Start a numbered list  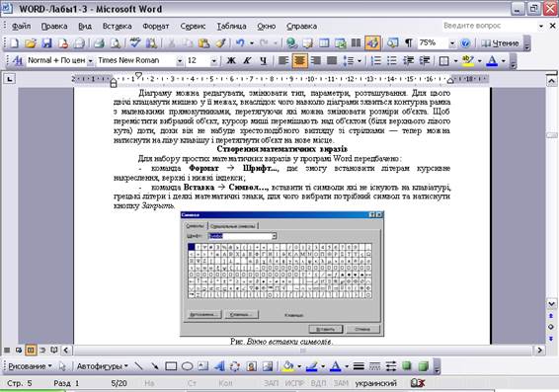375,61
